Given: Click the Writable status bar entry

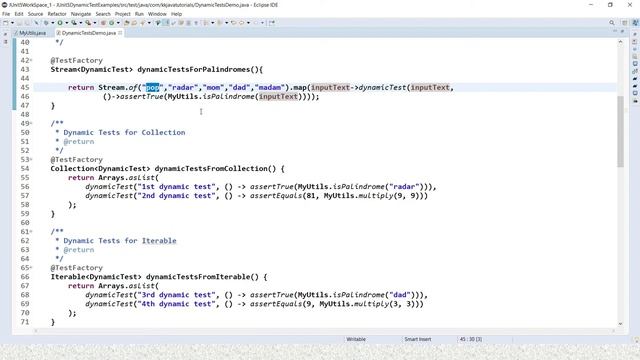Looking at the screenshot, I should (356, 339).
